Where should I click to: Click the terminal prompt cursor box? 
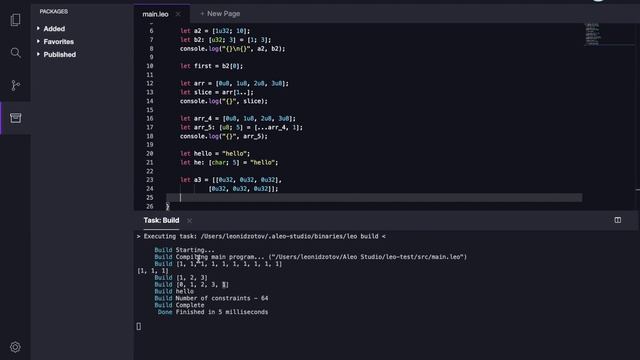139,326
